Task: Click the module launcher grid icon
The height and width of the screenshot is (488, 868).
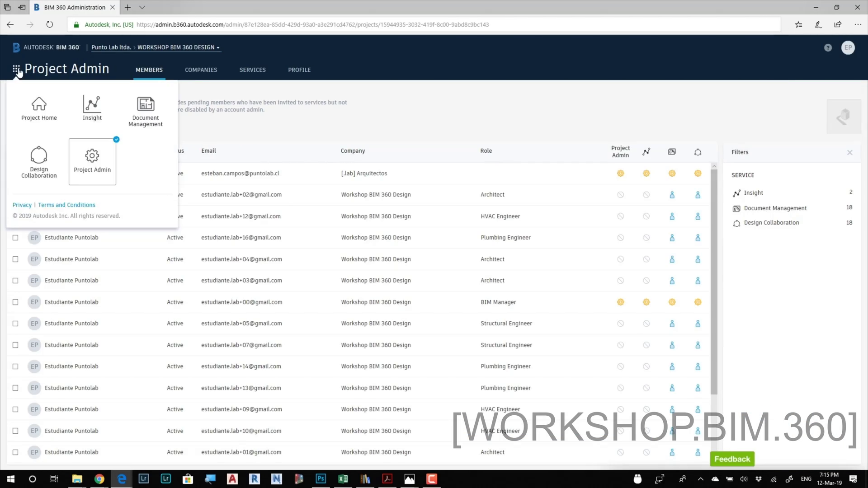Action: tap(16, 69)
